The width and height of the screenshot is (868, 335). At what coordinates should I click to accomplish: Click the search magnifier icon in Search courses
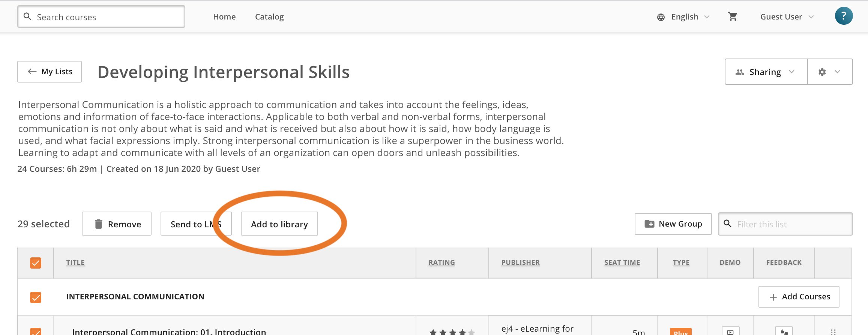27,17
